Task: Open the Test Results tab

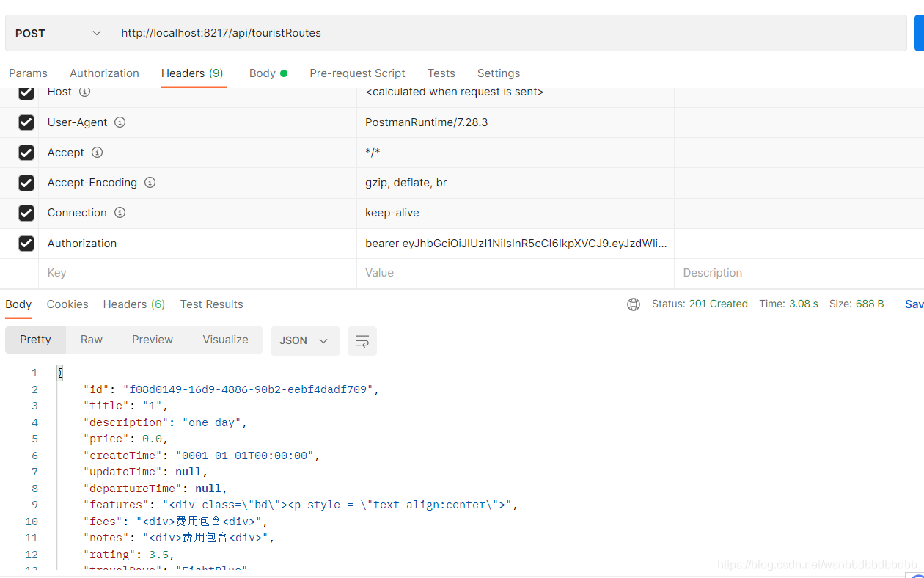Action: [211, 304]
